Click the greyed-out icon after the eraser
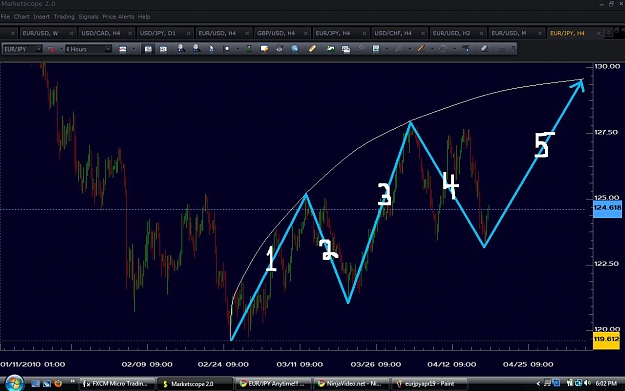625x391 pixels. coord(502,49)
